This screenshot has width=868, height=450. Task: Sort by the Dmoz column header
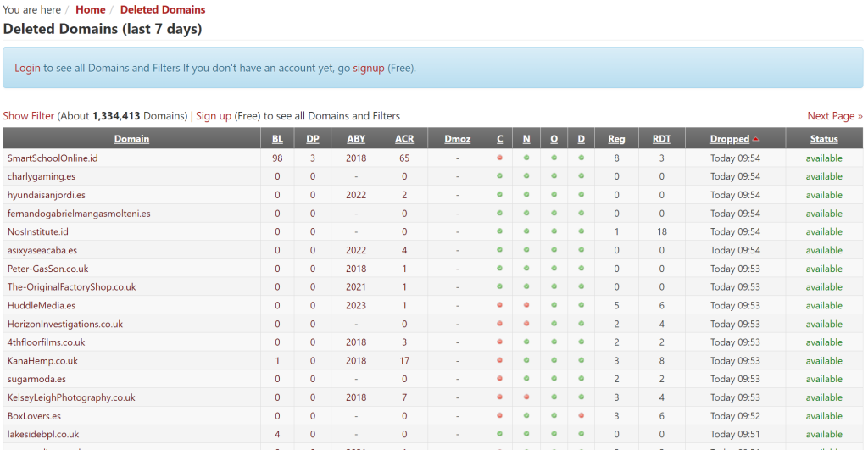point(457,139)
